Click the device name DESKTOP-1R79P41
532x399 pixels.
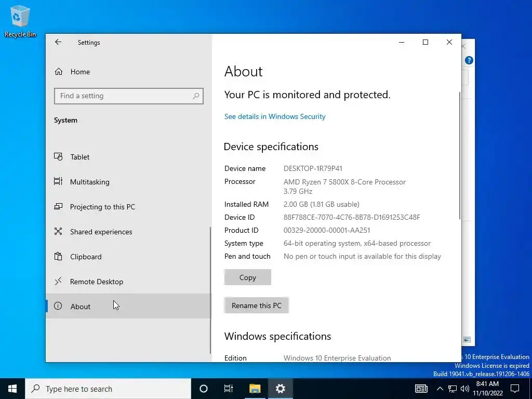point(313,168)
